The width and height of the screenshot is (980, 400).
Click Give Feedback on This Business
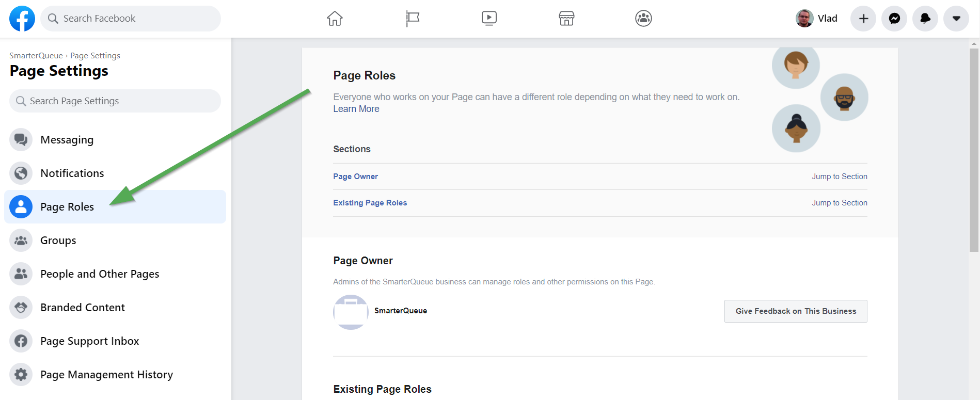796,311
